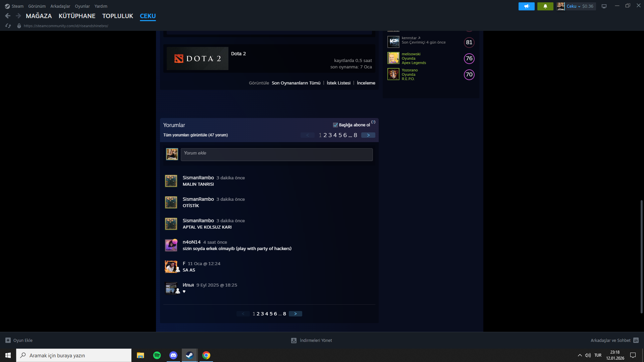This screenshot has height=362, width=644.
Task: Go to the MAĞAZA tab
Action: 39,16
